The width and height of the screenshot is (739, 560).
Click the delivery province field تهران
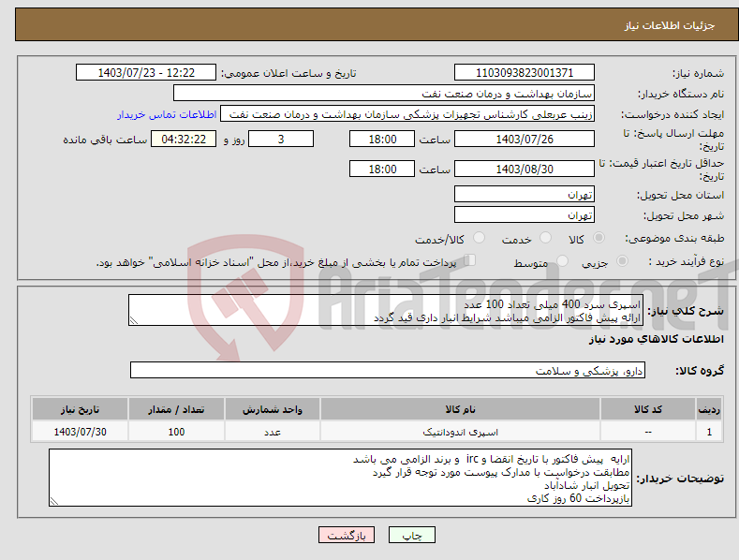525,194
